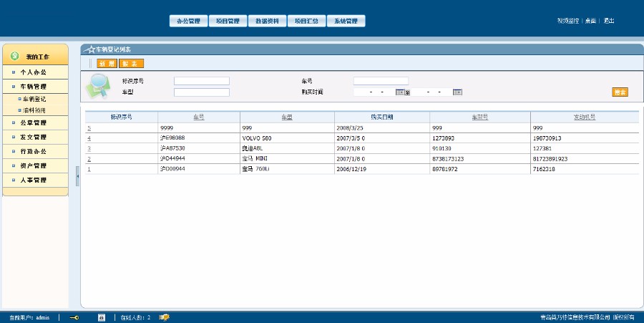Click the 桌面 link in header
Screen dimensions: 644x323
pos(590,21)
